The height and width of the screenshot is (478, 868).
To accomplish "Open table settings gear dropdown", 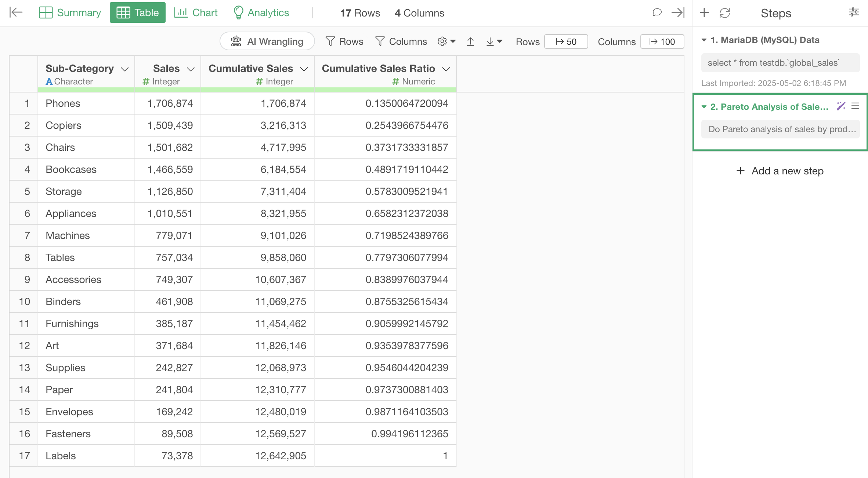I will pyautogui.click(x=446, y=41).
